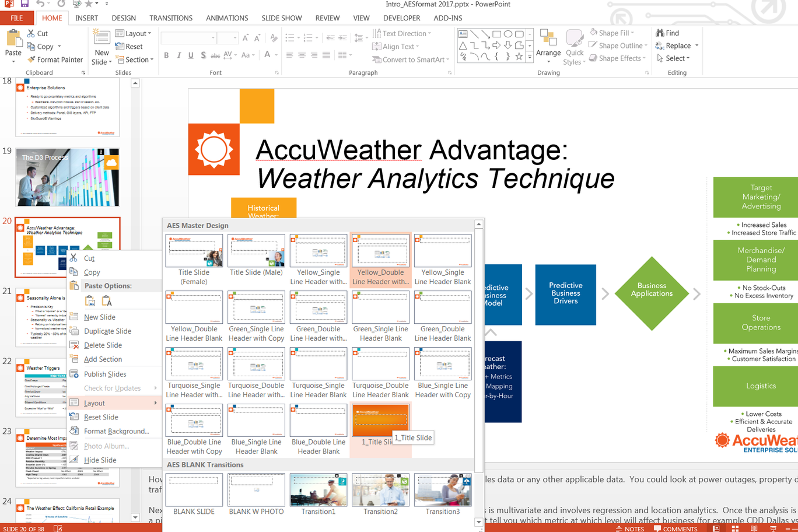Click the Paste Keep Text Only icon
798x532 pixels.
(107, 301)
